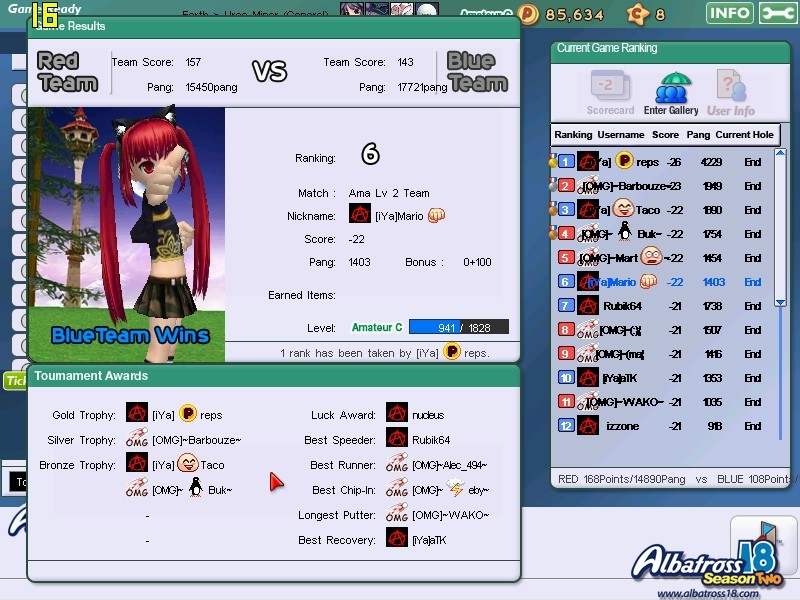
Task: Click Longest Putter winner [OMG]~WAKO~
Action: click(451, 515)
